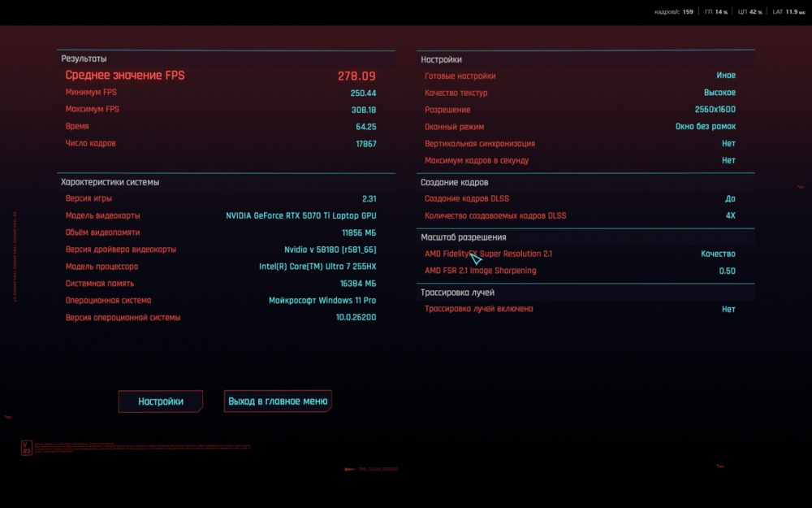Select the Иное preset value
This screenshot has width=812, height=508.
[726, 76]
